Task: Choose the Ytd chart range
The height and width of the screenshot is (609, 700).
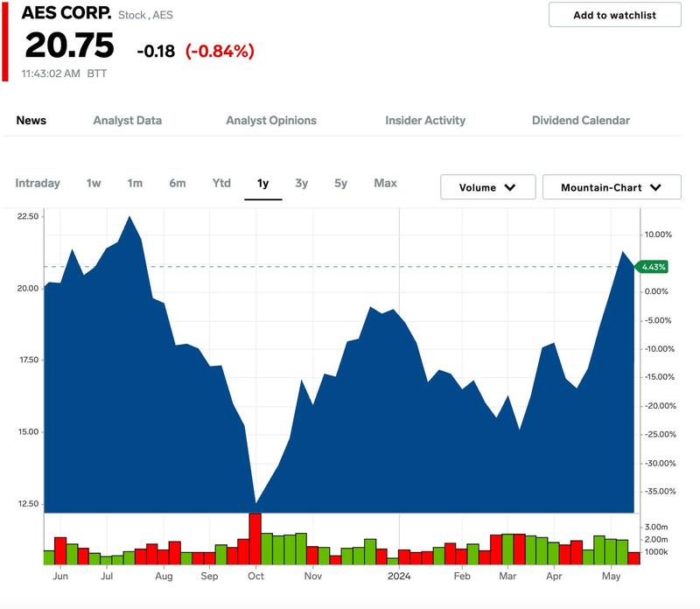Action: pos(221,183)
